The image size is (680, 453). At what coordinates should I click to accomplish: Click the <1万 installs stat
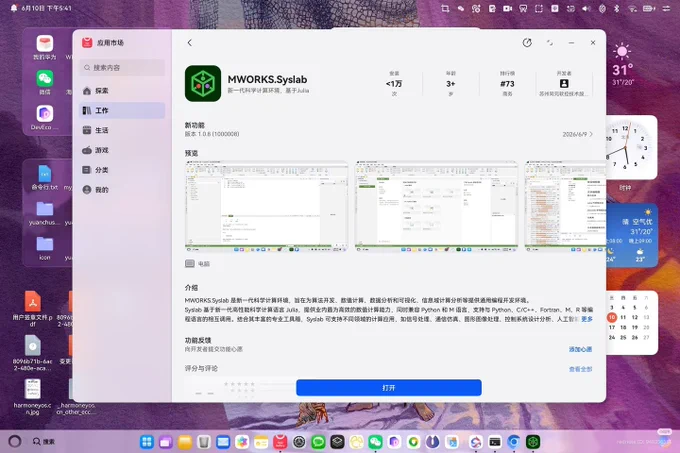tap(394, 84)
